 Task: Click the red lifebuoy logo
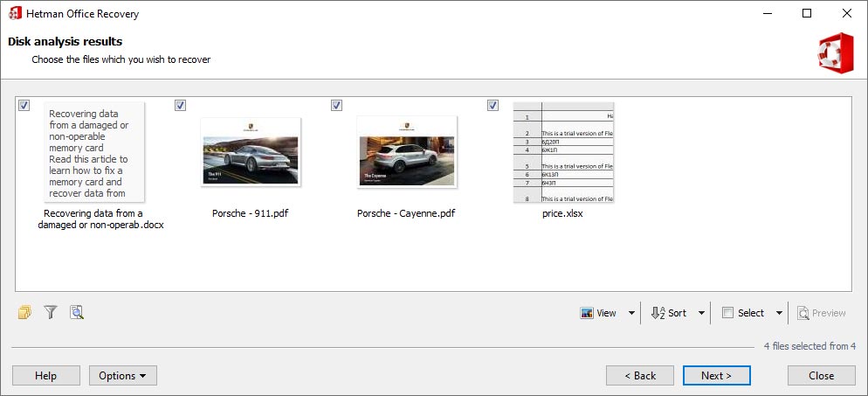coord(836,53)
